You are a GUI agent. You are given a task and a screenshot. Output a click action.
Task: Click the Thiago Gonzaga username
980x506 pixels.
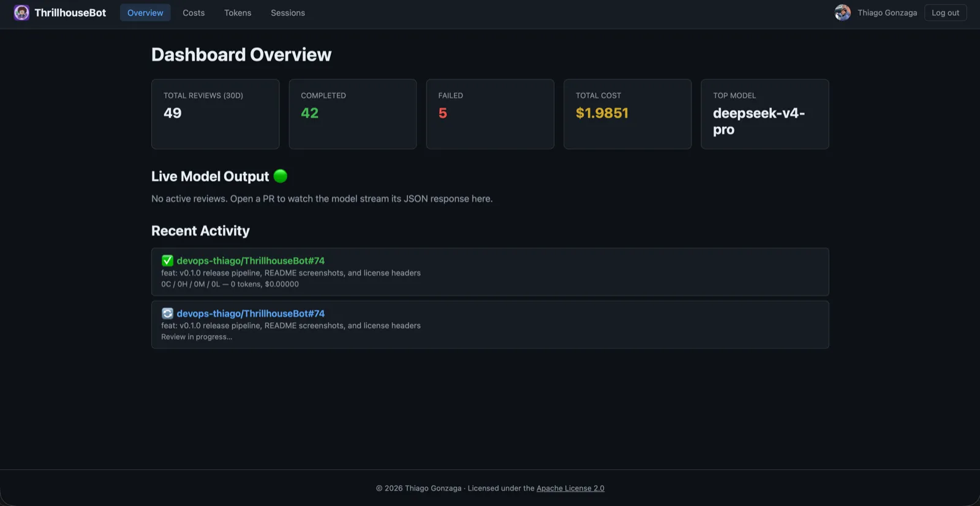point(887,13)
